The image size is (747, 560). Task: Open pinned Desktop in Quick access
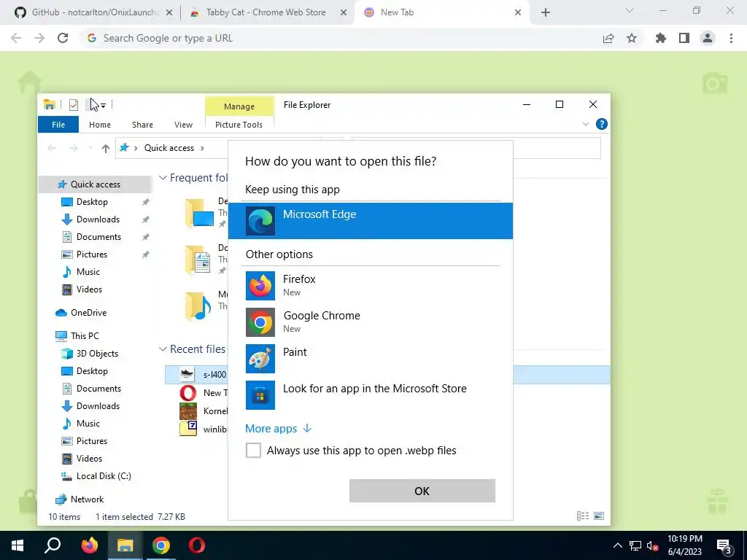(x=92, y=202)
